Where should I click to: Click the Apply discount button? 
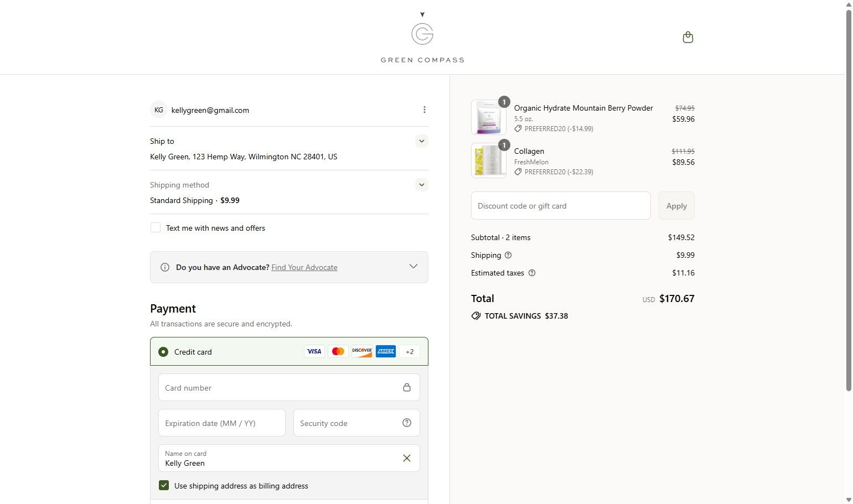coord(676,206)
